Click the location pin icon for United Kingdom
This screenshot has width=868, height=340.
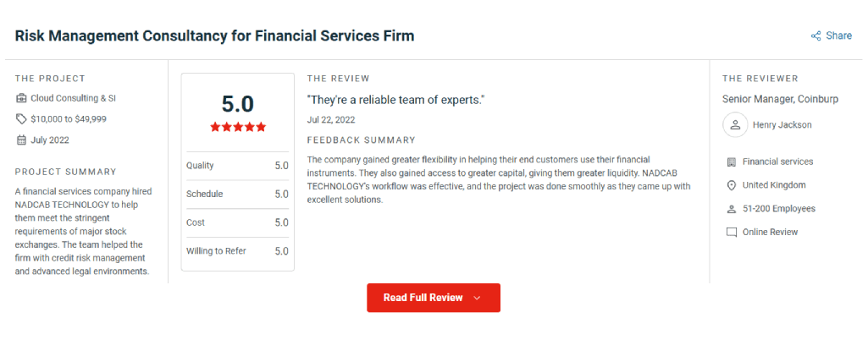[732, 185]
